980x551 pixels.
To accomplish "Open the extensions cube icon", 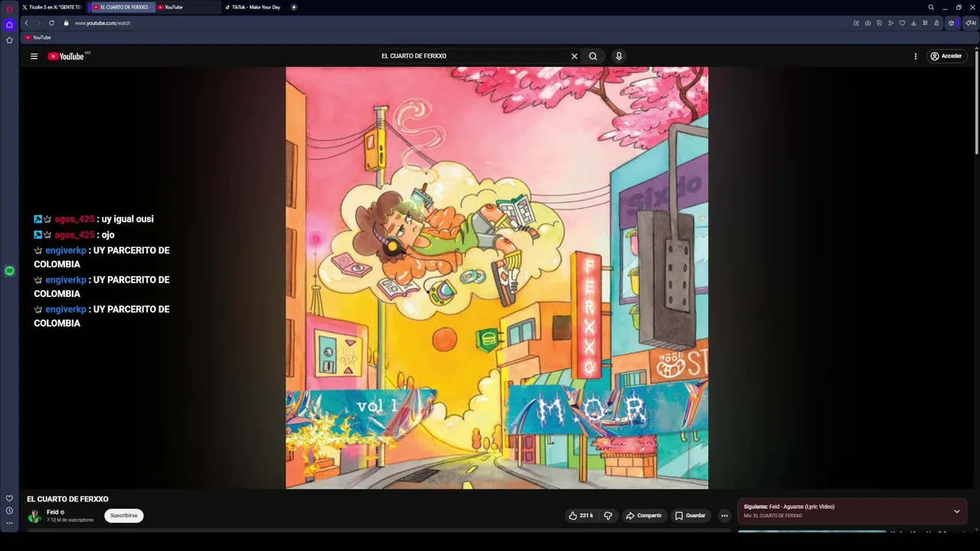I will click(952, 23).
